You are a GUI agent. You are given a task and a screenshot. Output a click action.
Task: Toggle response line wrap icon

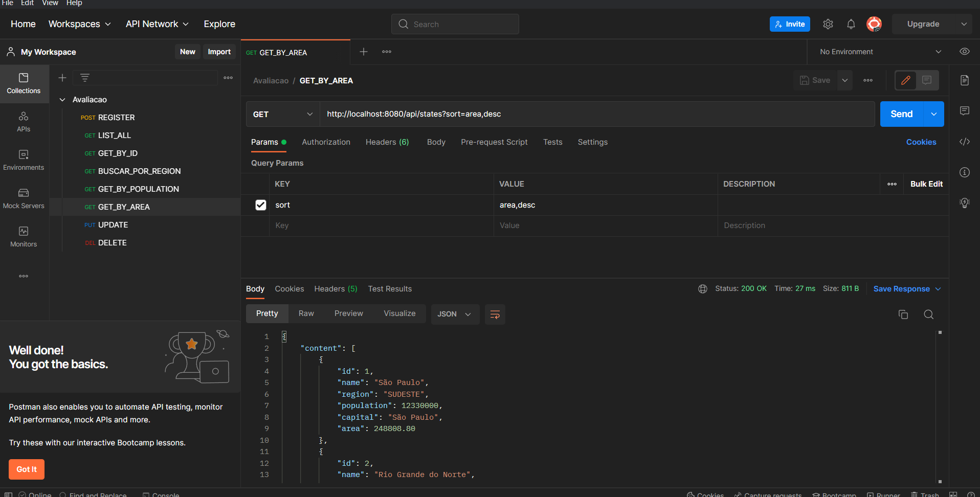pos(495,314)
